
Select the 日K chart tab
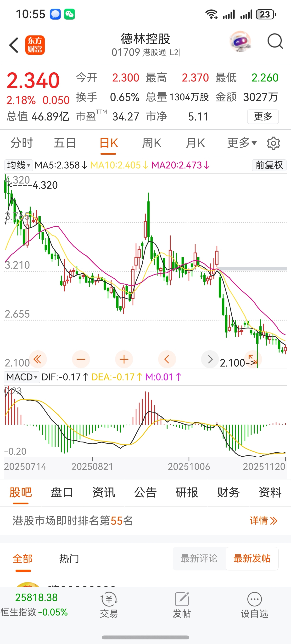point(109,144)
